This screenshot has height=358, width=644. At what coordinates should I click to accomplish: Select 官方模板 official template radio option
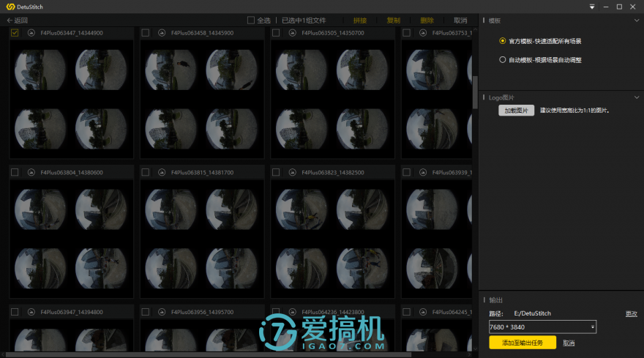pyautogui.click(x=502, y=41)
